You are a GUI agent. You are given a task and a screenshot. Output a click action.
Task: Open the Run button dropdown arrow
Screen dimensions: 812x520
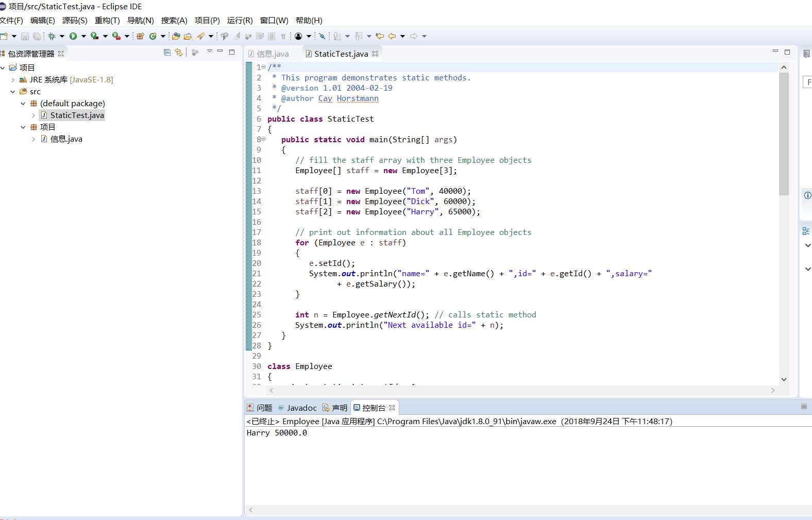tap(83, 36)
